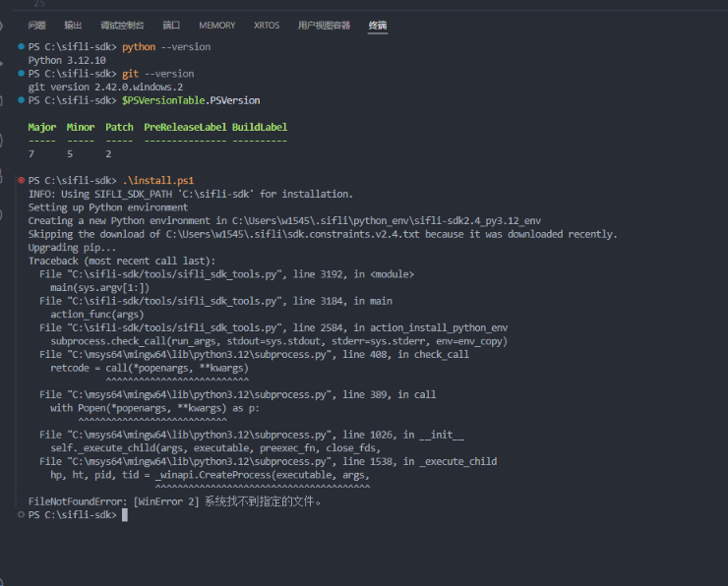Open the 用户视图容器 tab
Screen dimensions: 728x586
tap(324, 25)
